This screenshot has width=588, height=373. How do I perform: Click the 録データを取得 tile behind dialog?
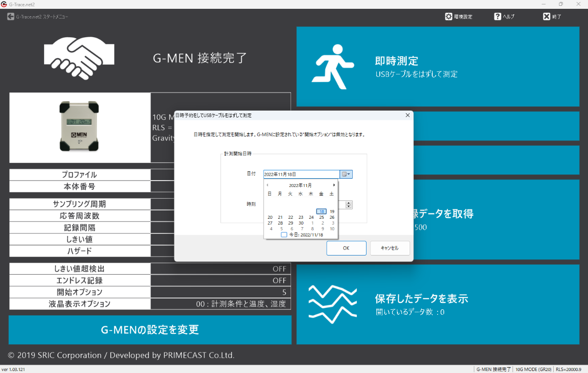[x=496, y=219]
